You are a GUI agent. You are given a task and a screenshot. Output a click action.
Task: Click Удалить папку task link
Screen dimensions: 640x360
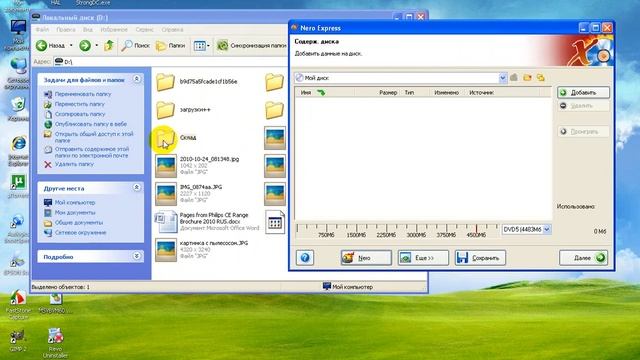pyautogui.click(x=74, y=164)
